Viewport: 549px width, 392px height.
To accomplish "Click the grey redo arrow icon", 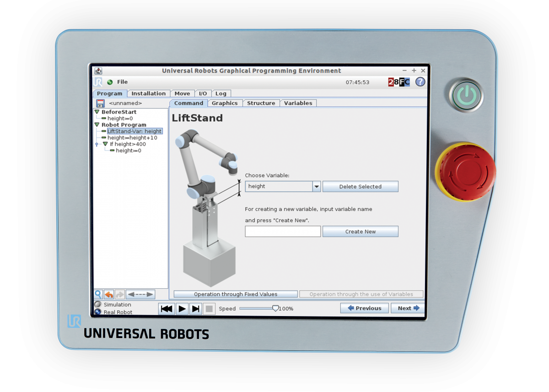I will point(119,294).
